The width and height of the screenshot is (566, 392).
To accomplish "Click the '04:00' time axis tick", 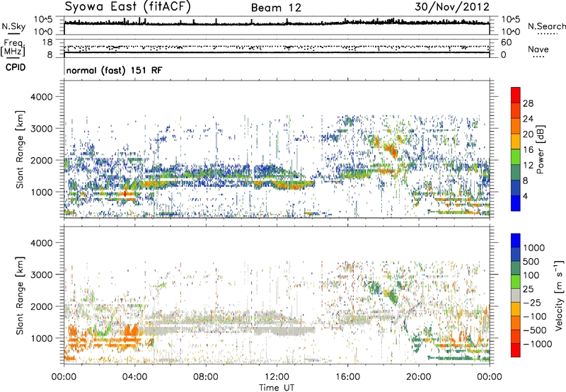I will coord(135,377).
